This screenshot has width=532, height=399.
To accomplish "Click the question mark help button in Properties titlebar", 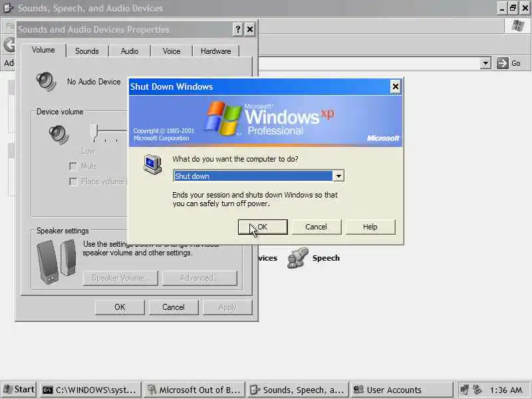I will click(x=237, y=29).
